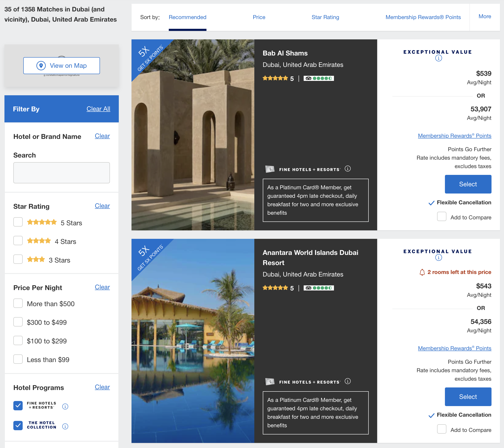This screenshot has height=448, width=504.
Task: Enable Less than $99 price filter
Action: (x=18, y=359)
